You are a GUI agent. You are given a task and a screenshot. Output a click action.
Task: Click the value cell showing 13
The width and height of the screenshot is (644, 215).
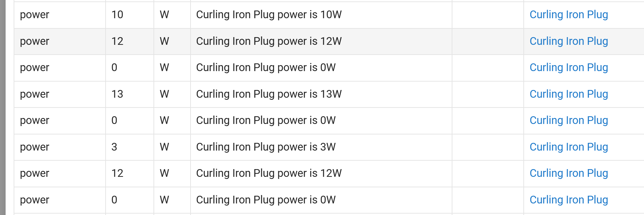click(117, 94)
